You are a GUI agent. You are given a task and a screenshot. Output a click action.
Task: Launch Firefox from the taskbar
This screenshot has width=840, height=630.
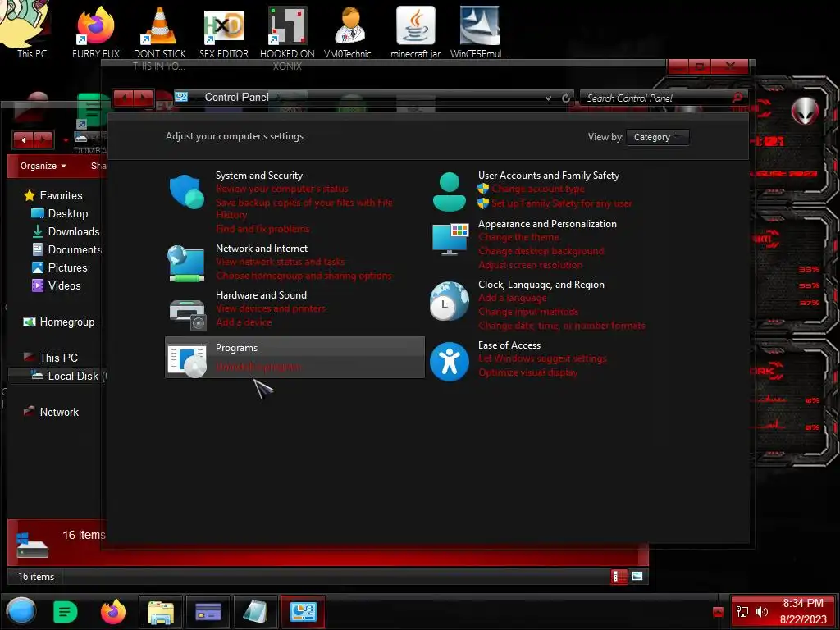[x=113, y=612]
